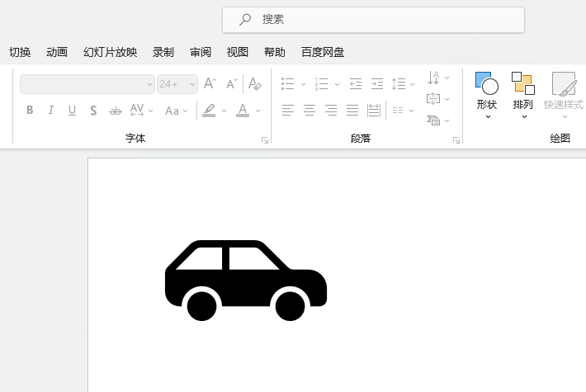Viewport: 586px width, 392px height.
Task: Apply font color with the A icon
Action: tap(243, 111)
